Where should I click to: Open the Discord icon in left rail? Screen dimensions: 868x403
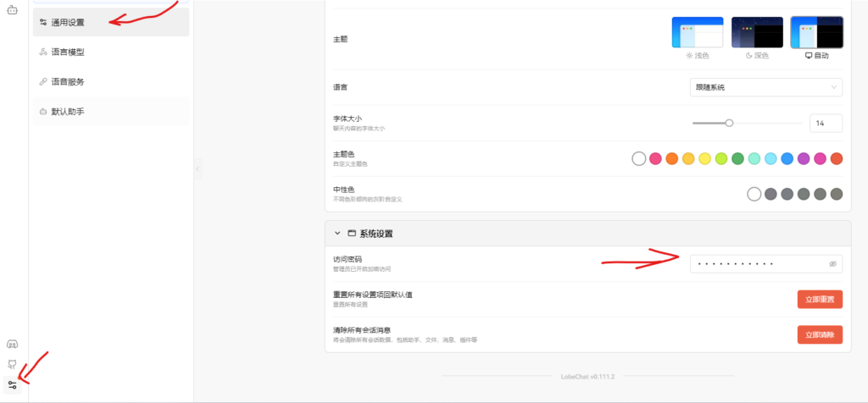tap(12, 344)
